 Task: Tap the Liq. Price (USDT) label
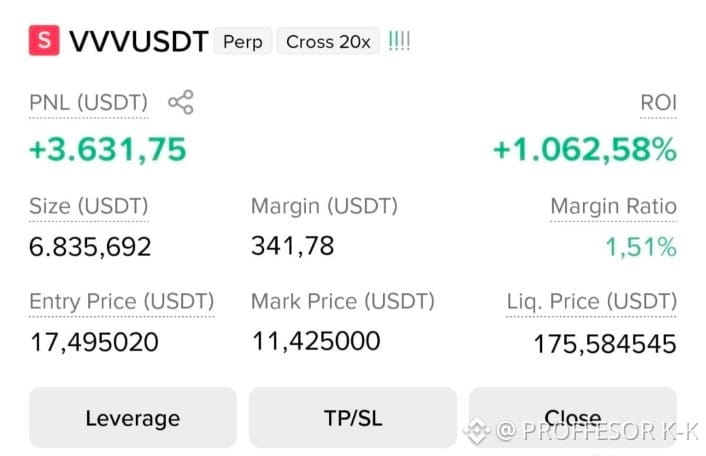(x=592, y=302)
